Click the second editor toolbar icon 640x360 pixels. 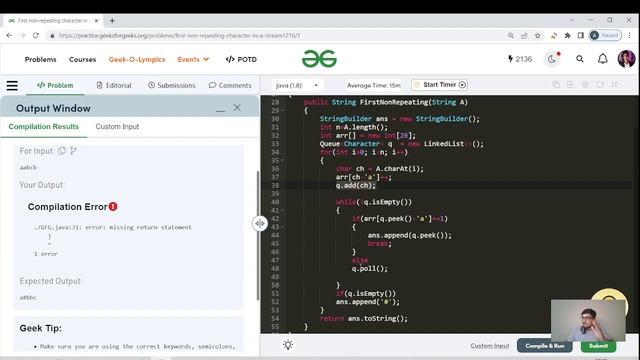(570, 84)
